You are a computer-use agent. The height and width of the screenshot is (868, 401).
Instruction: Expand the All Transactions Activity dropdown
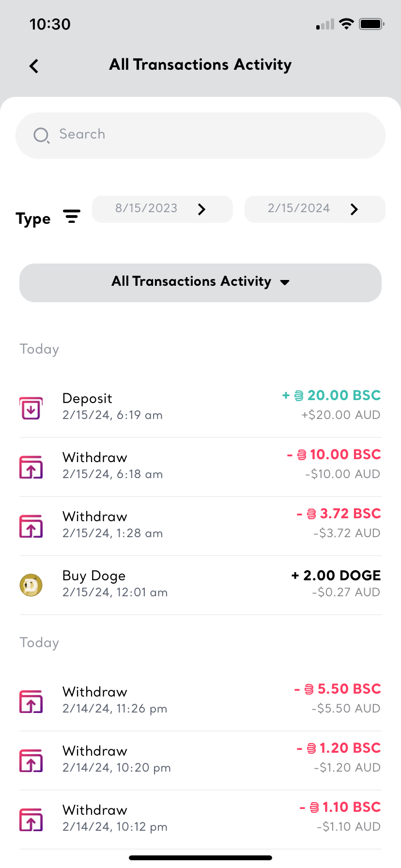point(200,282)
